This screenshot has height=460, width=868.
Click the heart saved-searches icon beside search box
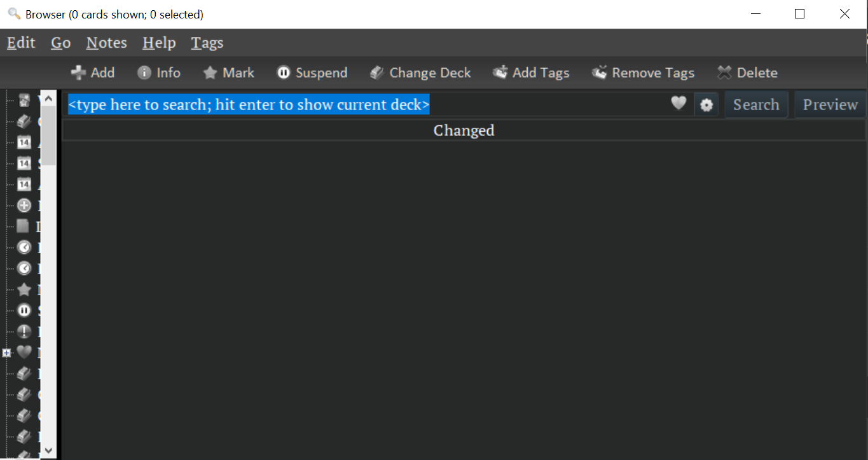(679, 103)
